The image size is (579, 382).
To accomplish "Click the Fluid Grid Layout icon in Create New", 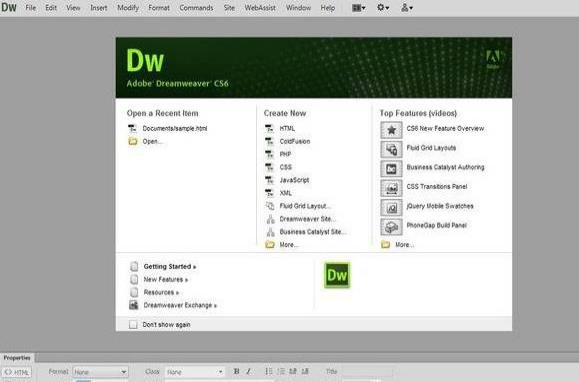I will 270,206.
